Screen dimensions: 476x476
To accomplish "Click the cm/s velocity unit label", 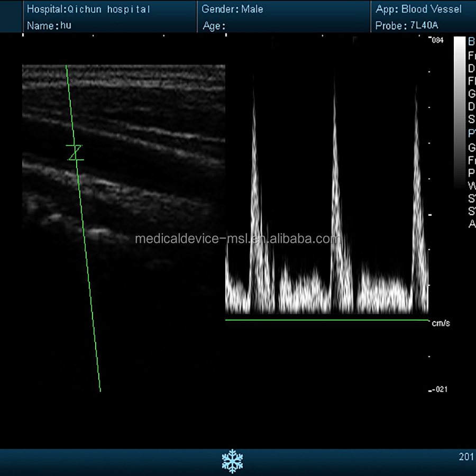I will [441, 323].
